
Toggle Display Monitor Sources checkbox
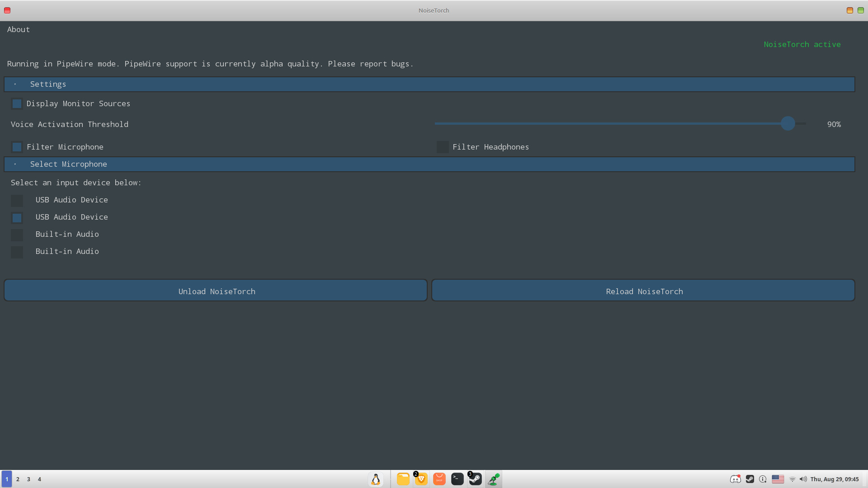point(17,104)
